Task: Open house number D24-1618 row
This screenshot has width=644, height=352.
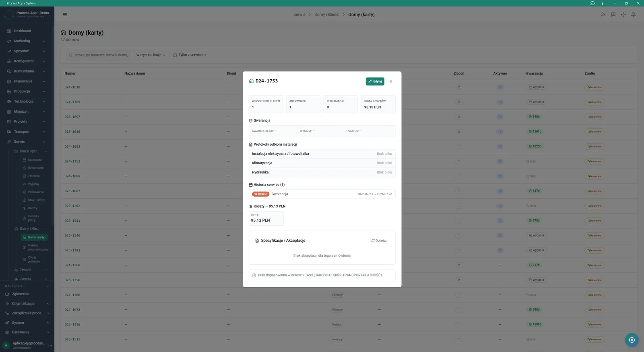Action: [72, 87]
